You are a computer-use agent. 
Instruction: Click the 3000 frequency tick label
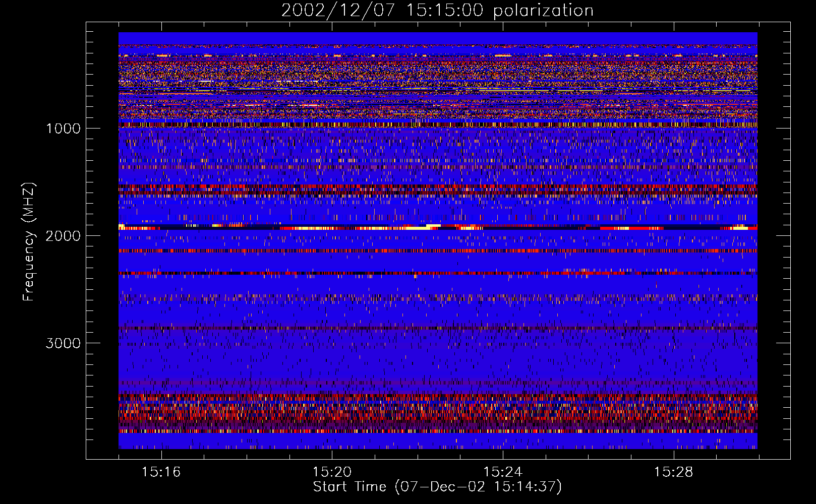pyautogui.click(x=63, y=343)
